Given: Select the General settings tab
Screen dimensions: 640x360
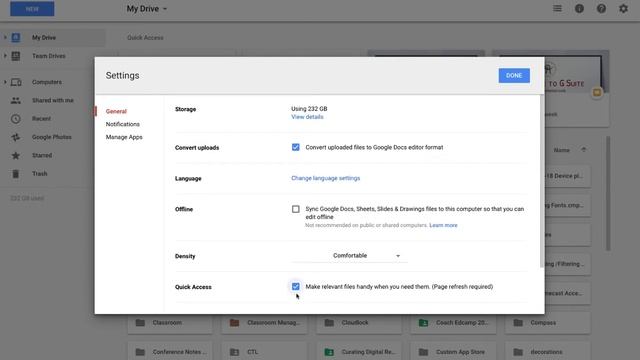Looking at the screenshot, I should pyautogui.click(x=116, y=111).
